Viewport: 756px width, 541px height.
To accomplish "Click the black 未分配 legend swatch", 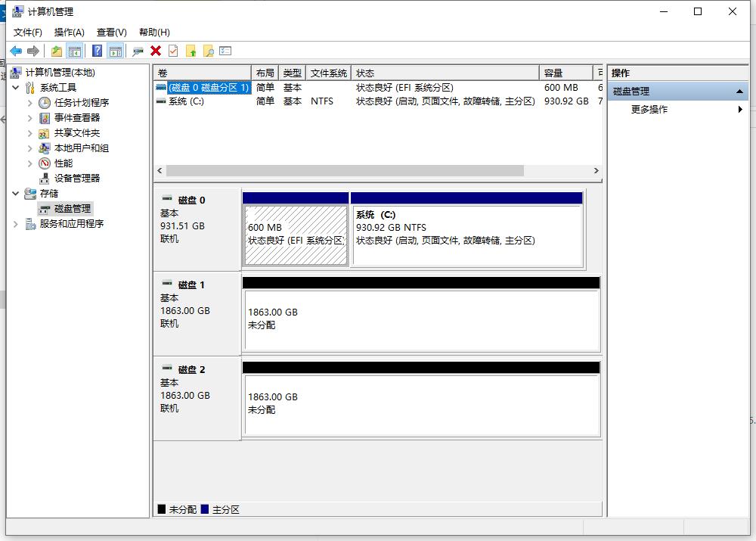I will (x=162, y=509).
